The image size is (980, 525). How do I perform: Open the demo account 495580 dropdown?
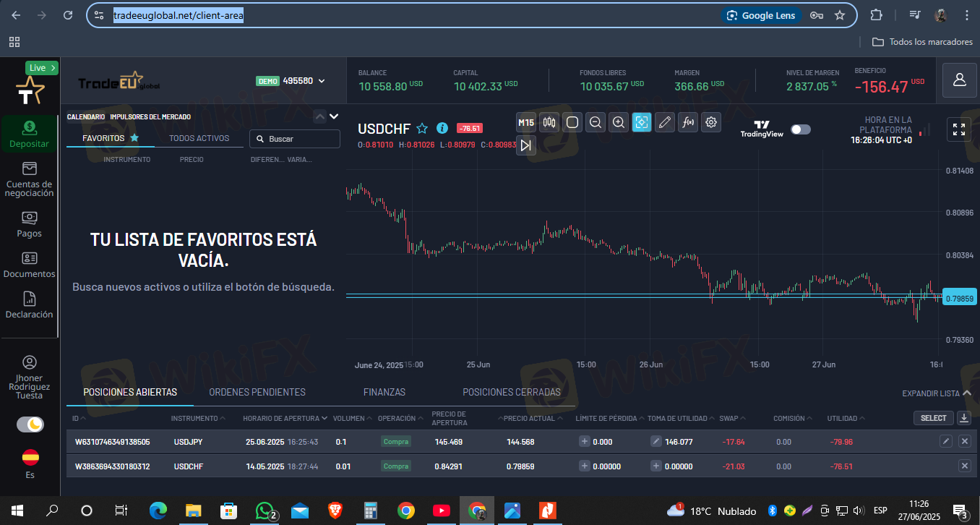tap(291, 81)
